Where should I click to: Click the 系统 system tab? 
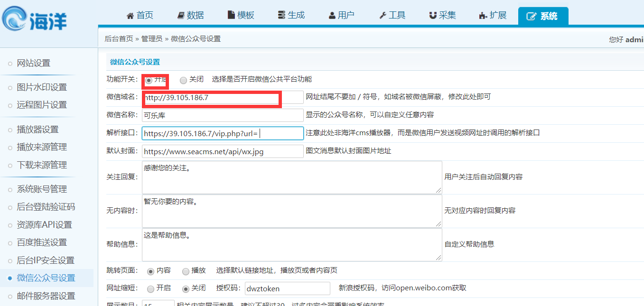[543, 16]
